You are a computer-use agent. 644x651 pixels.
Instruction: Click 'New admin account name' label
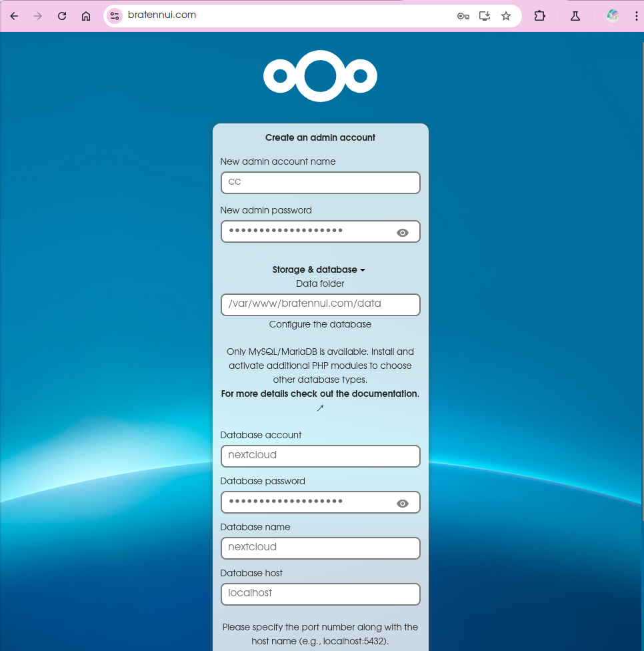277,161
